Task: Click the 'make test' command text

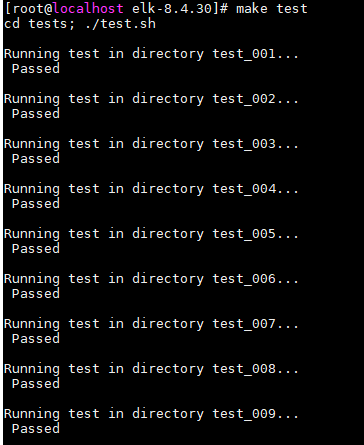Action: click(x=272, y=8)
